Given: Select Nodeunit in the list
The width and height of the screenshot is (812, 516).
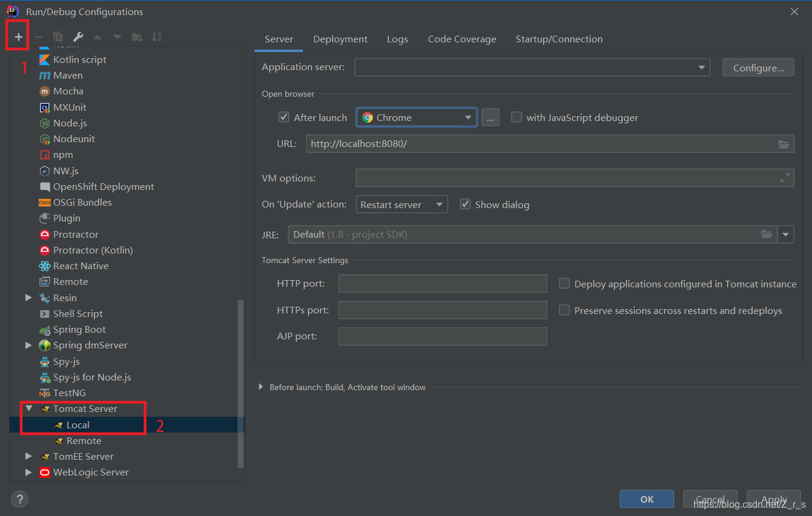Looking at the screenshot, I should click(x=74, y=139).
